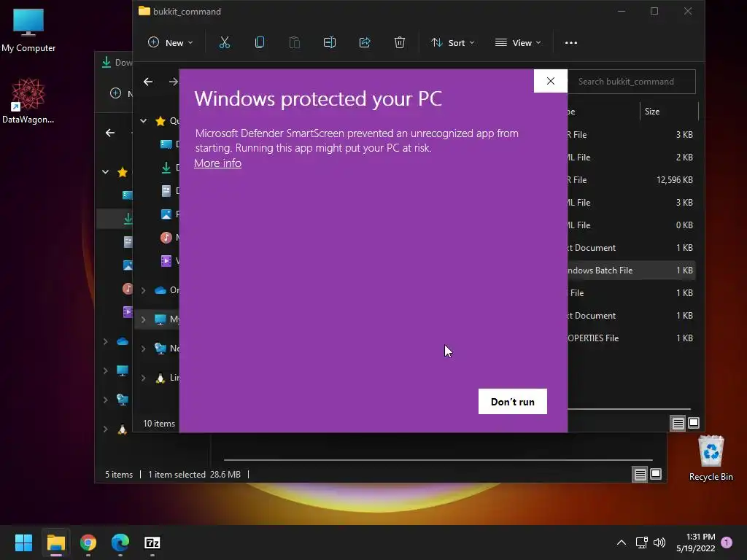Click the Rename icon in toolbar
Image resolution: width=747 pixels, height=560 pixels.
(x=330, y=43)
